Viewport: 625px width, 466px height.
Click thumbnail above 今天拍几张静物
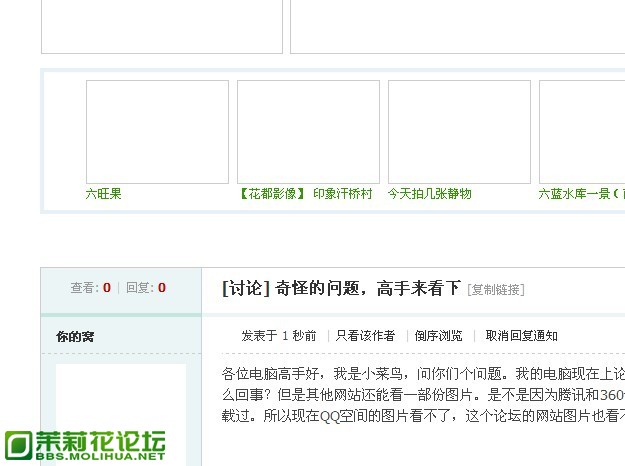460,132
